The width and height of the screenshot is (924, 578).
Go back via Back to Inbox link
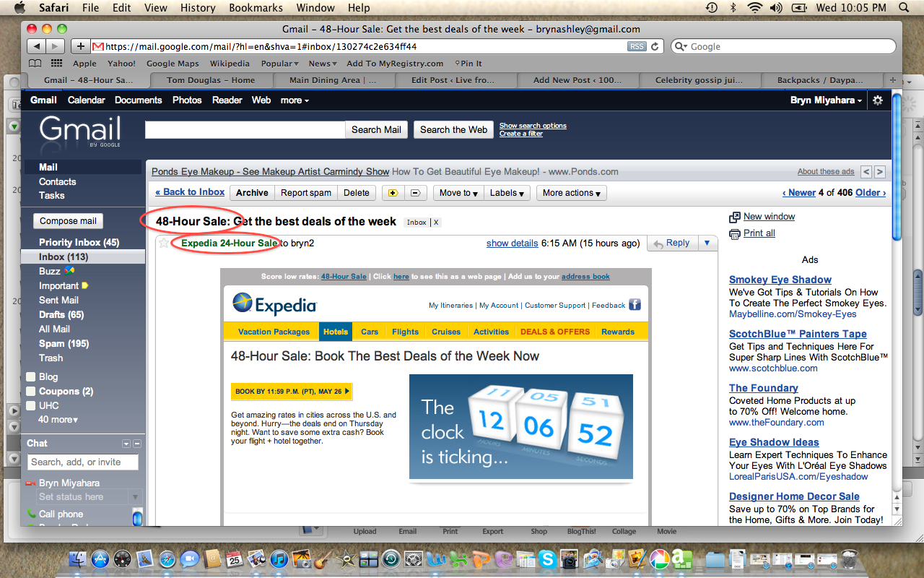(191, 192)
